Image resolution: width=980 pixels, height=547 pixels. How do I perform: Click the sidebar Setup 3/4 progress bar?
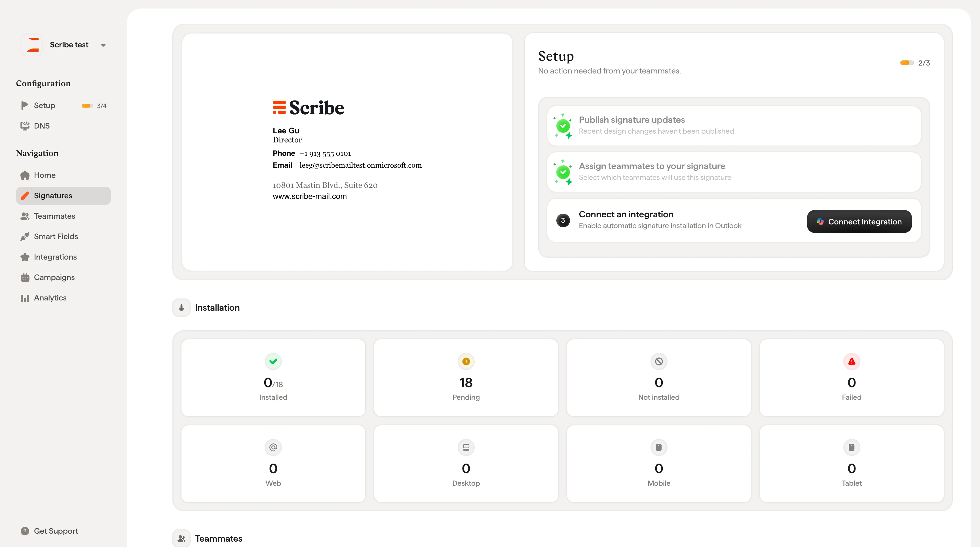tap(87, 106)
